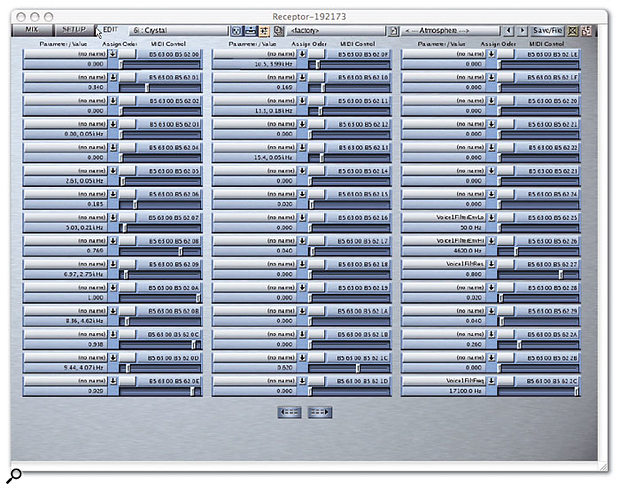Screen dimensions: 620x490
Task: Click down-arrow icon on row with value 0.820
Action: coord(302,357)
